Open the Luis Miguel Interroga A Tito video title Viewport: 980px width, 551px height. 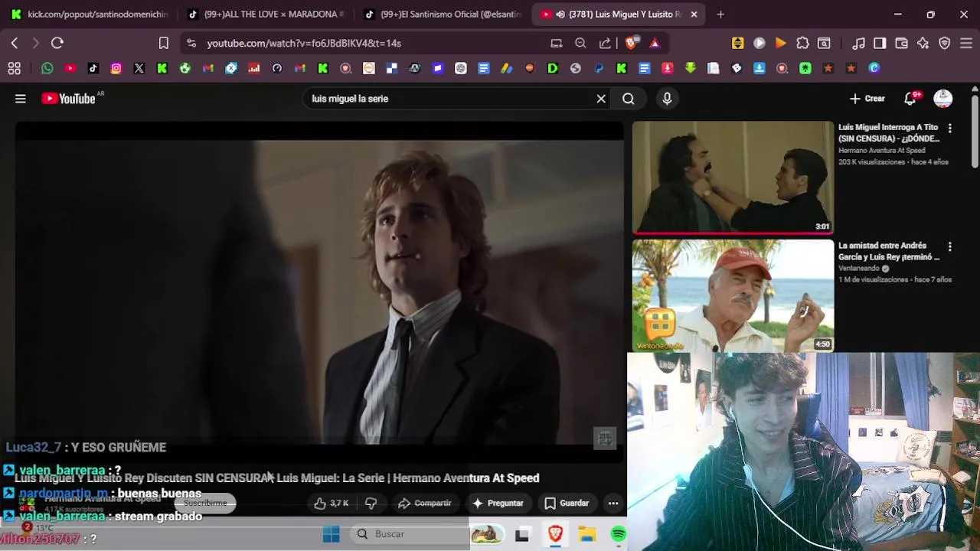pyautogui.click(x=889, y=133)
